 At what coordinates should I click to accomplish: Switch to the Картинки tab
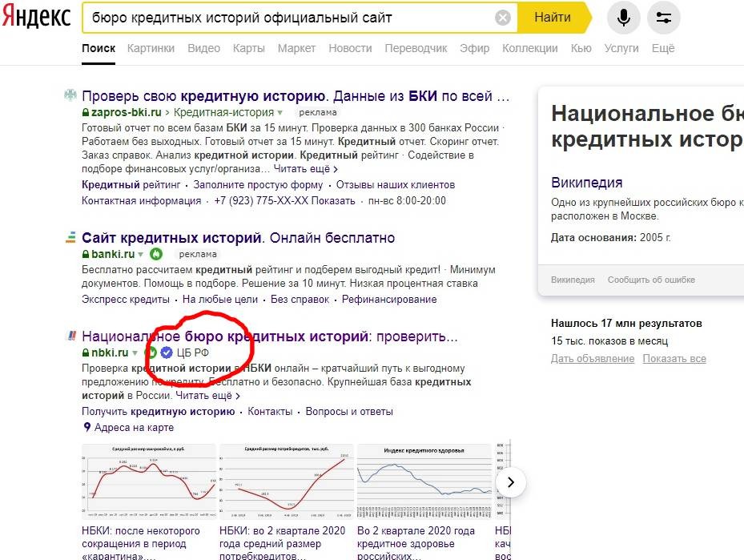coord(151,48)
